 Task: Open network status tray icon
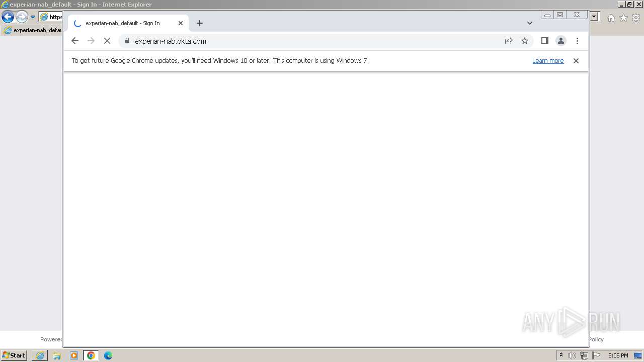(x=584, y=355)
